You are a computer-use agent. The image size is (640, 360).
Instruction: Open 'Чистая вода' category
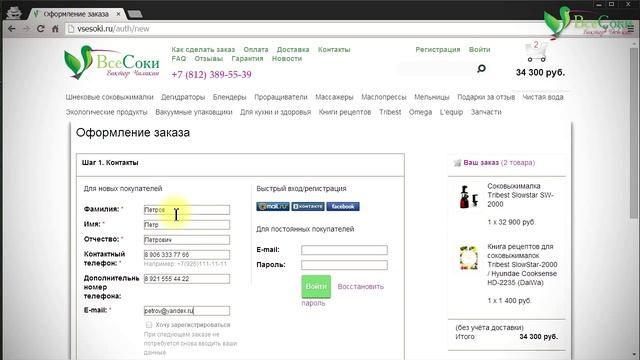(x=543, y=97)
